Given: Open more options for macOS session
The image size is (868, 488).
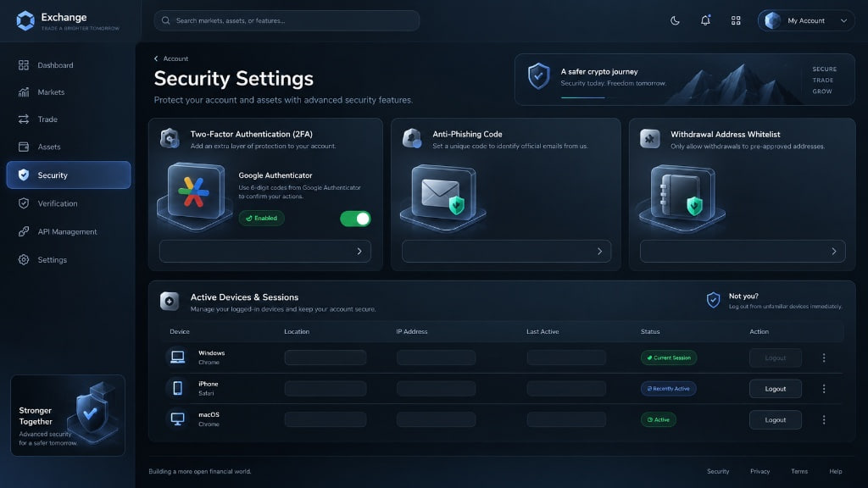Looking at the screenshot, I should tap(824, 420).
